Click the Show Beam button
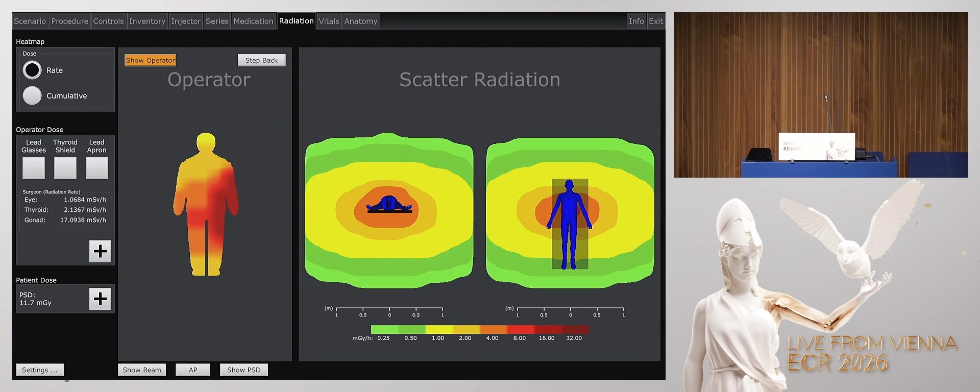 click(x=142, y=370)
